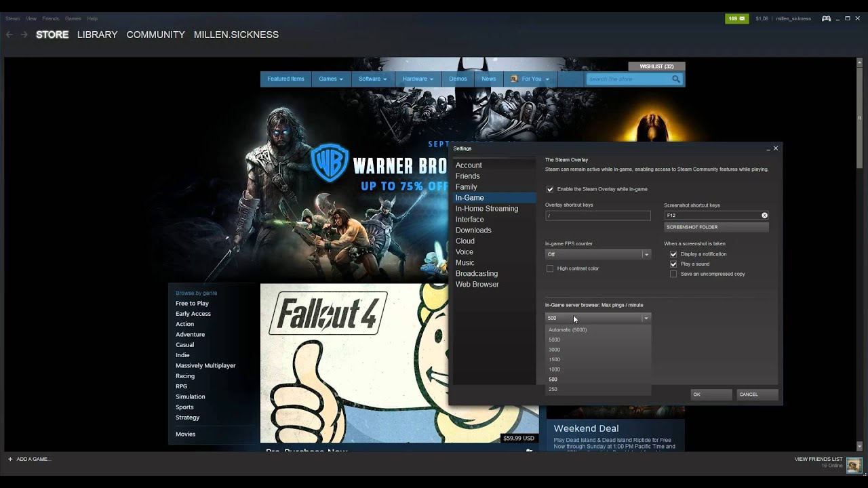Open the View menu

[31, 18]
